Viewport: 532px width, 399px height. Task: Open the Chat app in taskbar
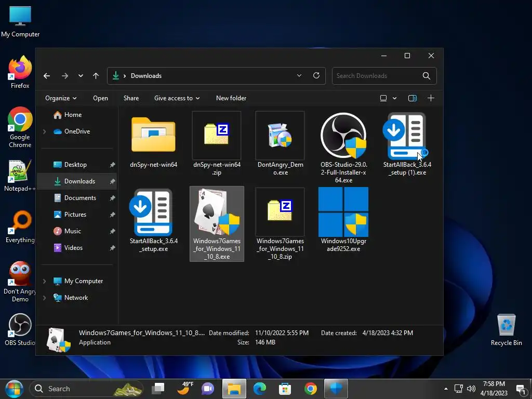208,389
